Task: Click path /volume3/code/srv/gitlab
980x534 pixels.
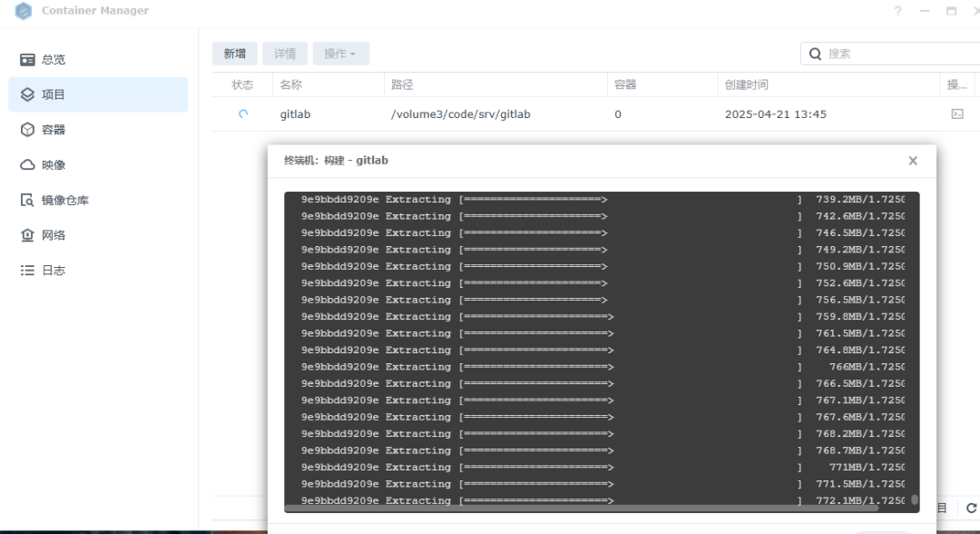Action: (x=461, y=114)
